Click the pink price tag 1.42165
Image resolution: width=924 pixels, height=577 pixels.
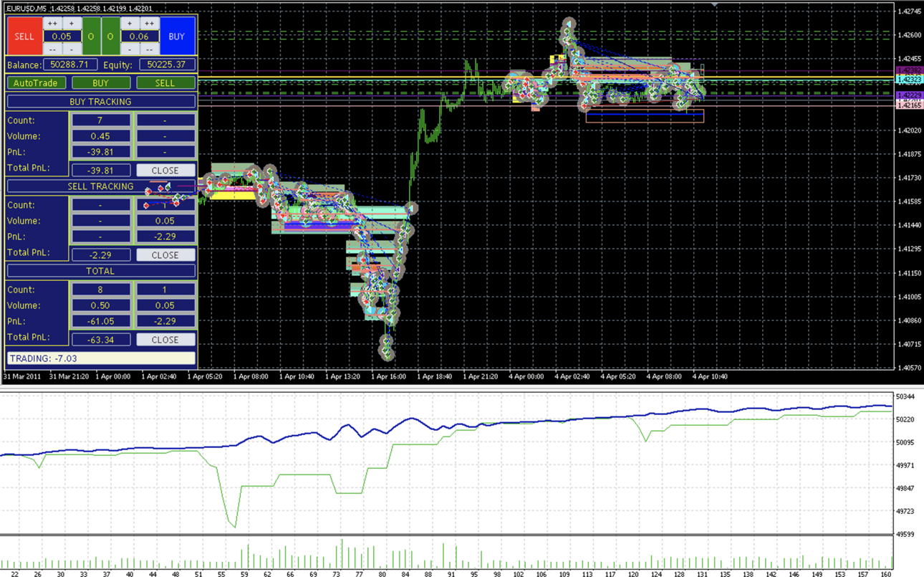910,105
